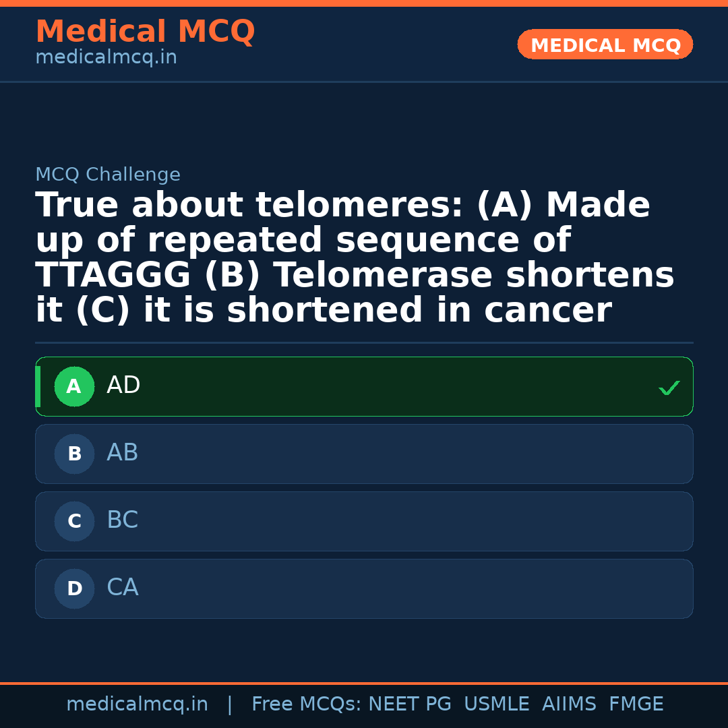Click the circular A badge icon
This screenshot has height=728, width=728.
(74, 386)
